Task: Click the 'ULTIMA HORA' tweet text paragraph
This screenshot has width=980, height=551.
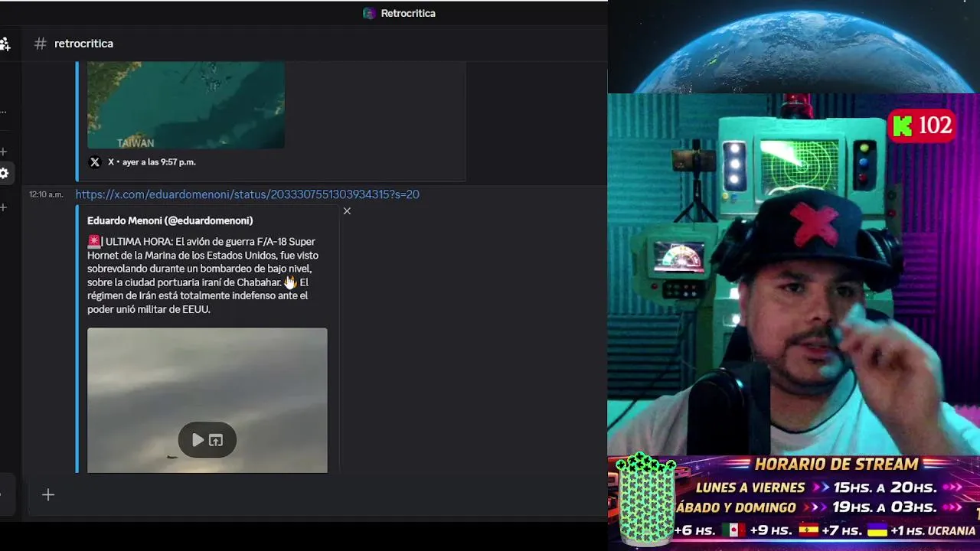Action: (203, 275)
